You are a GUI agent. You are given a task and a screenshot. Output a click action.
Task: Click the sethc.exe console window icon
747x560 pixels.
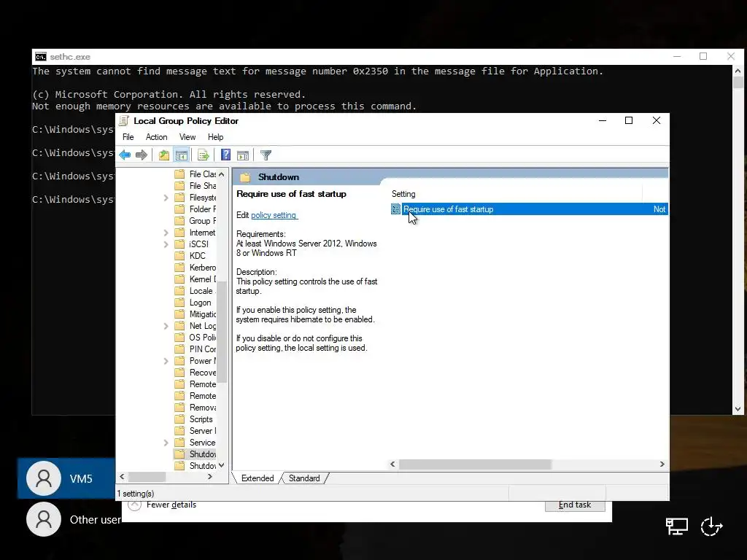(x=41, y=57)
